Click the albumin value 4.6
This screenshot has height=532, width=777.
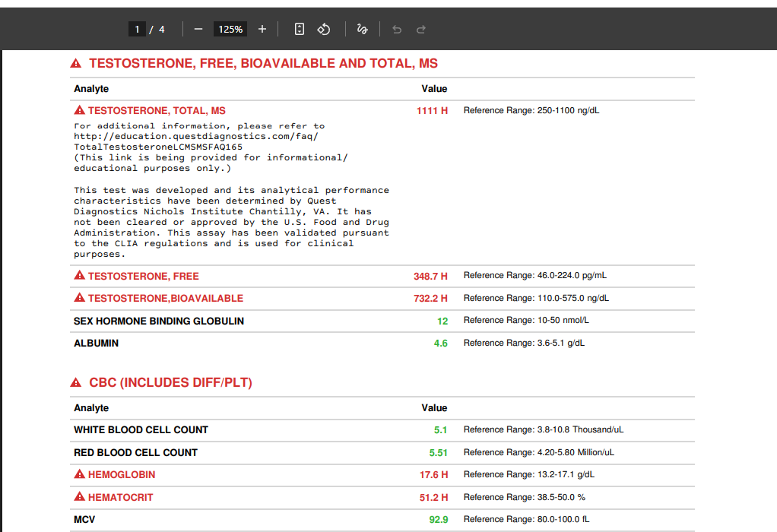click(440, 344)
